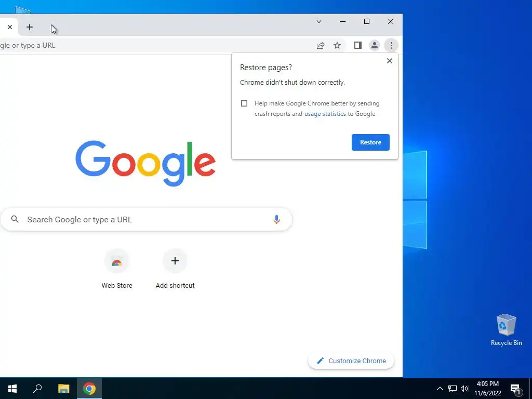Open a new tab with plus button

point(30,27)
